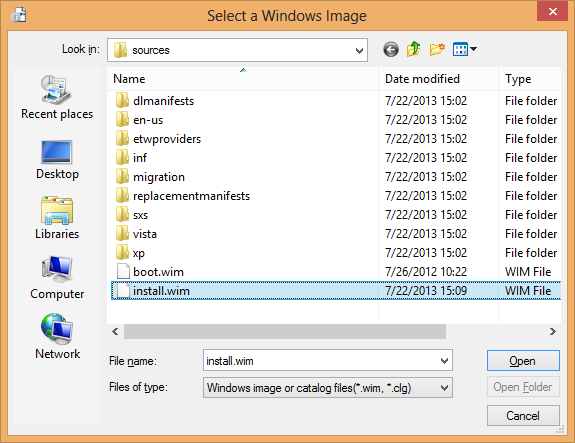Select the boot.wim file
Image resolution: width=575 pixels, height=443 pixels.
click(158, 272)
